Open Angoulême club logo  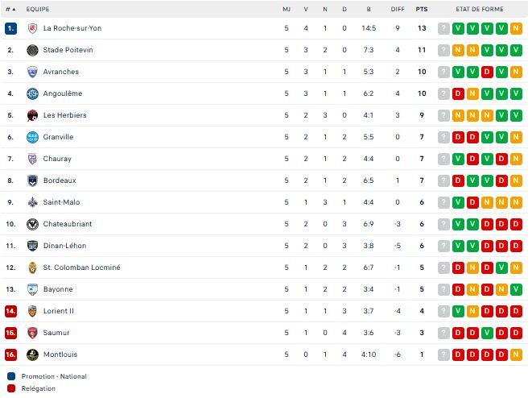click(x=32, y=93)
